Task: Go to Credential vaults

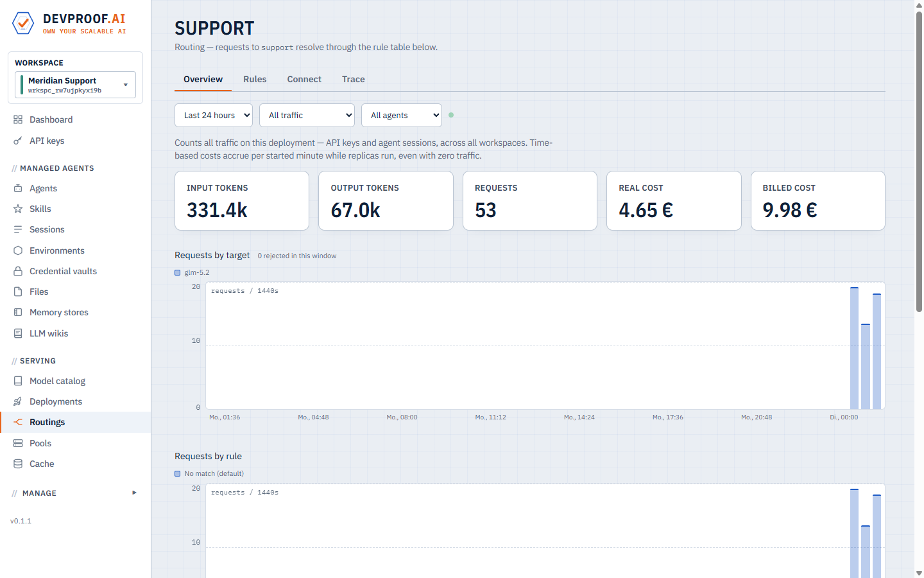Action: point(75,271)
